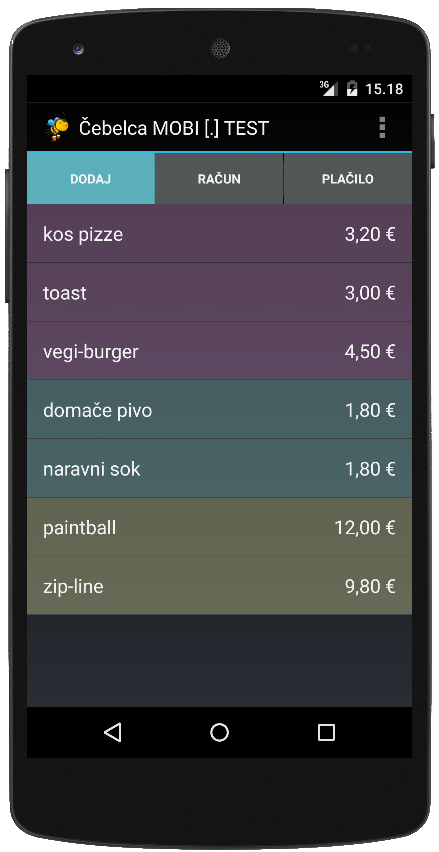Open recent apps with square button
This screenshot has width=439, height=852.
[326, 732]
